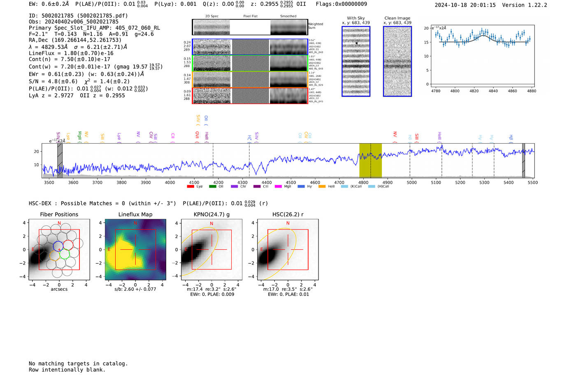576x392 pixels.
Task: Open the With Sky cutout image
Action: (x=356, y=61)
